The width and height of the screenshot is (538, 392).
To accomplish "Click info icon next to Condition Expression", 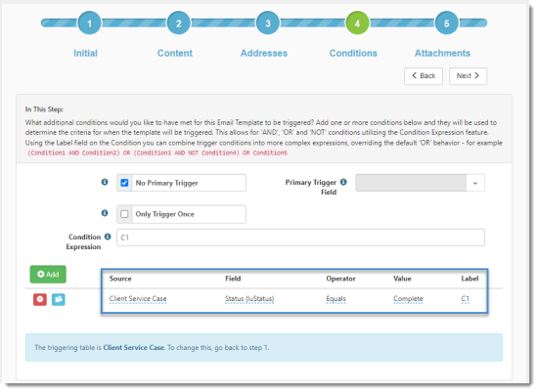I will (108, 237).
